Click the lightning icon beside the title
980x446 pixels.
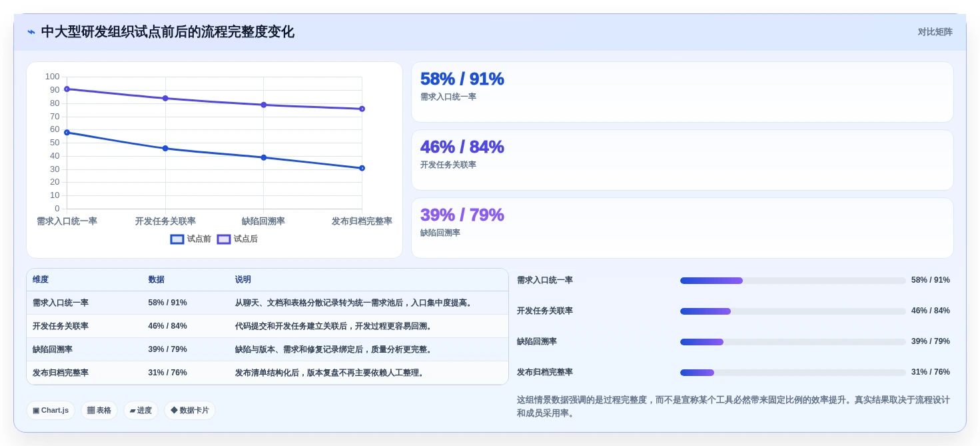[31, 32]
